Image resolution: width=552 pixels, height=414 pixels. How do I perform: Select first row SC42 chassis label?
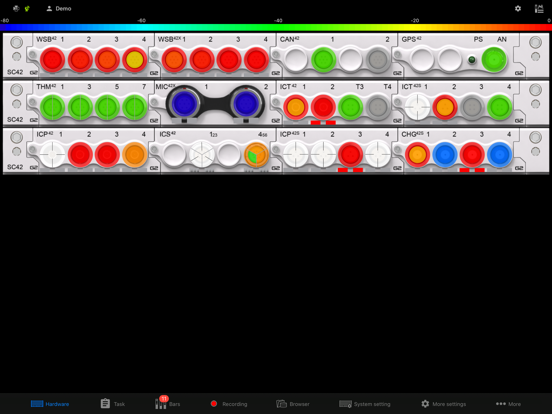pyautogui.click(x=15, y=72)
